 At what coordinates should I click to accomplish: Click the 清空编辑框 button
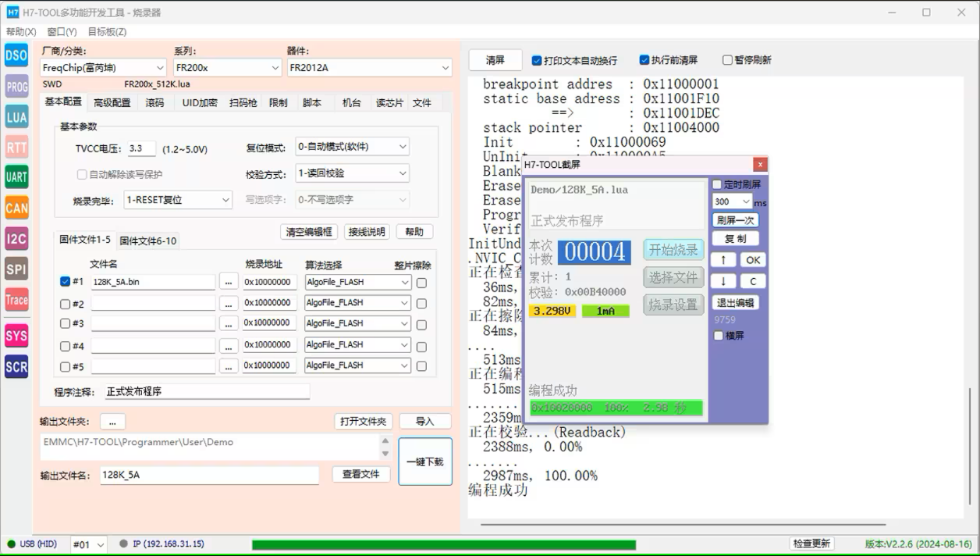click(x=309, y=232)
